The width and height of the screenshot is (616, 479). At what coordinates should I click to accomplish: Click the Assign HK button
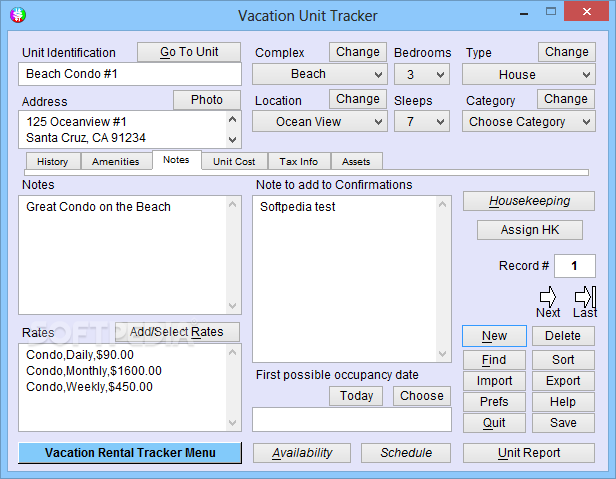tap(530, 230)
